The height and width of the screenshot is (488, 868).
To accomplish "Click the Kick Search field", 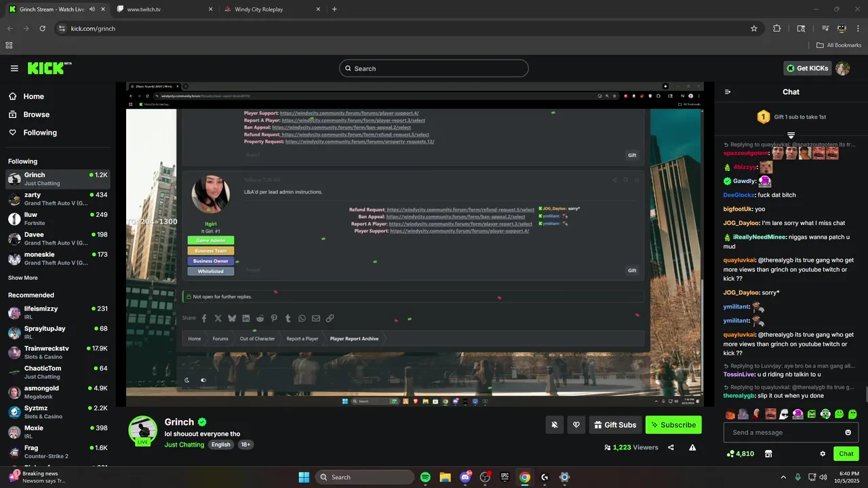I will (434, 68).
